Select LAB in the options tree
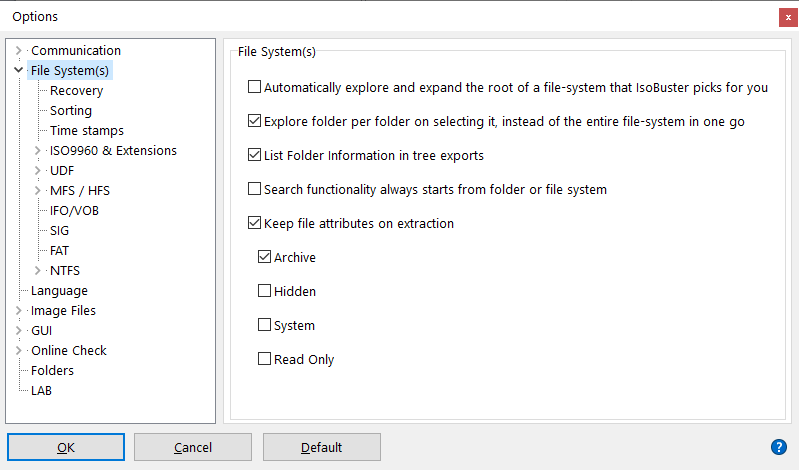The width and height of the screenshot is (799, 470). [41, 390]
